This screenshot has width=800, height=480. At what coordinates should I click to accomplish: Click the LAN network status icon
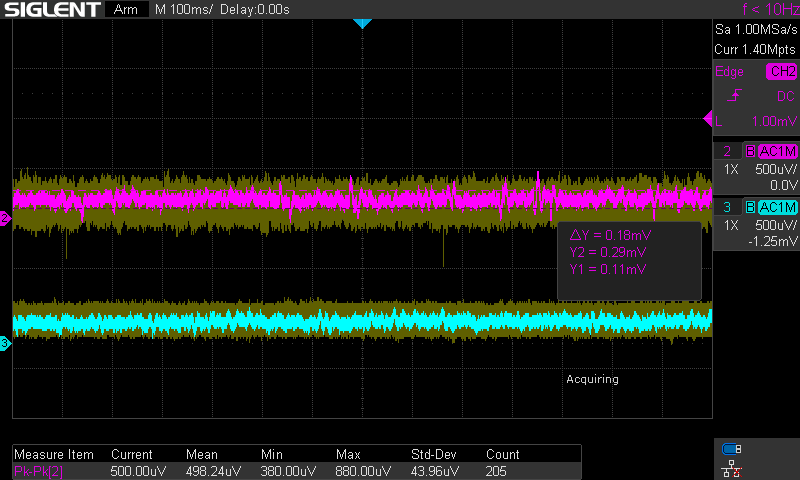pyautogui.click(x=731, y=466)
